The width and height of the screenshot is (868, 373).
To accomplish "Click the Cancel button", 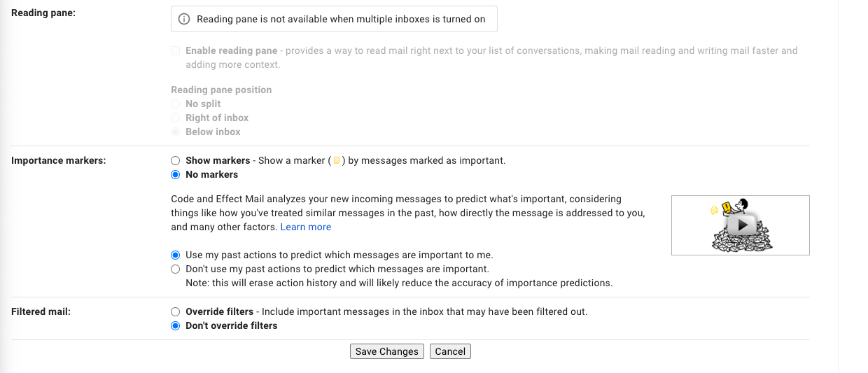I will [x=450, y=351].
